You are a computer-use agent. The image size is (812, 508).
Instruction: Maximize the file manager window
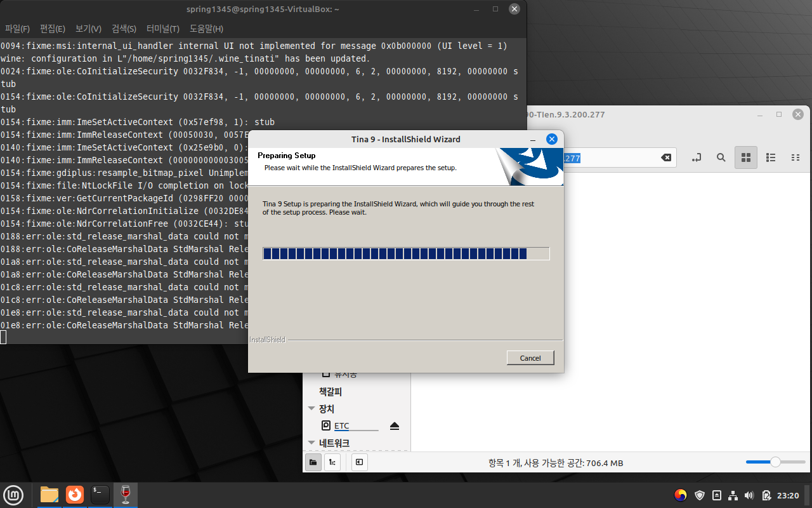tap(779, 114)
